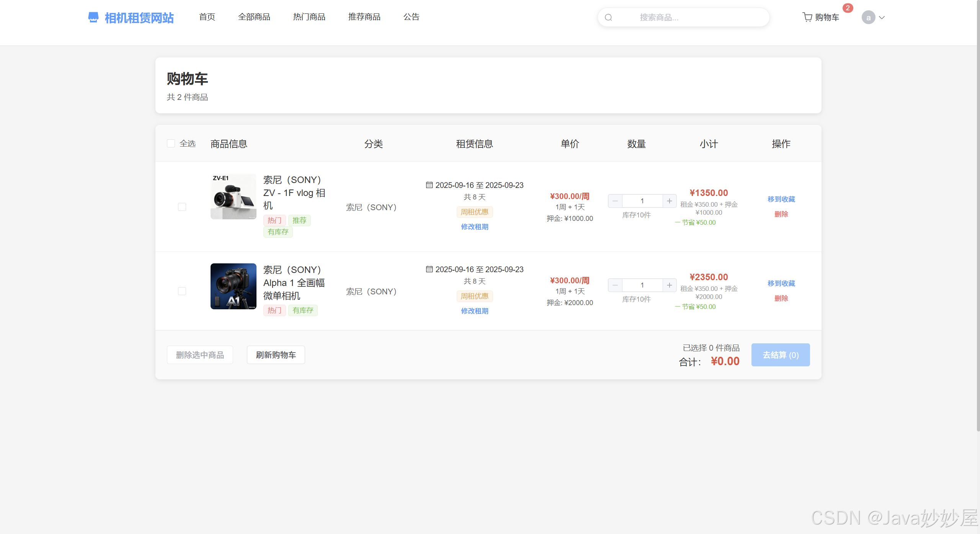Image resolution: width=980 pixels, height=534 pixels.
Task: Click subtotal ¥2350.00
Action: (709, 277)
